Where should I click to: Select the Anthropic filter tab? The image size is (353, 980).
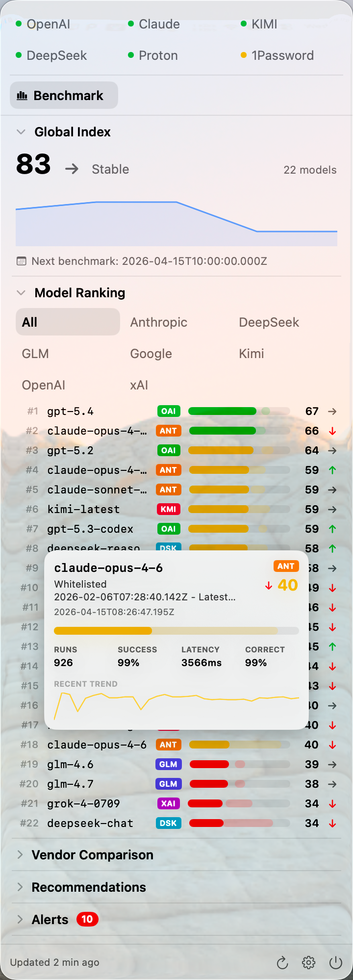click(158, 322)
